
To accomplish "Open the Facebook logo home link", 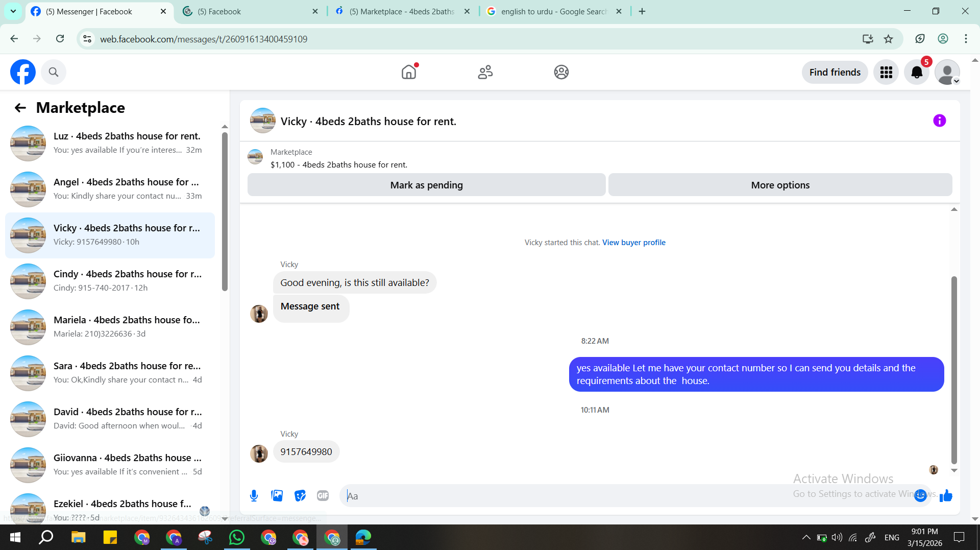I will pyautogui.click(x=23, y=72).
